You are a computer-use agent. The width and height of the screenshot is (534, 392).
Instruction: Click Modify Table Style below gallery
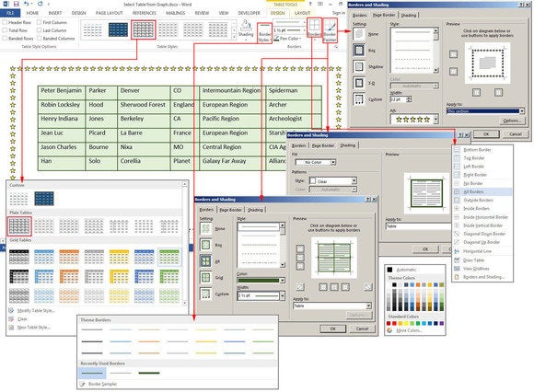click(x=36, y=311)
